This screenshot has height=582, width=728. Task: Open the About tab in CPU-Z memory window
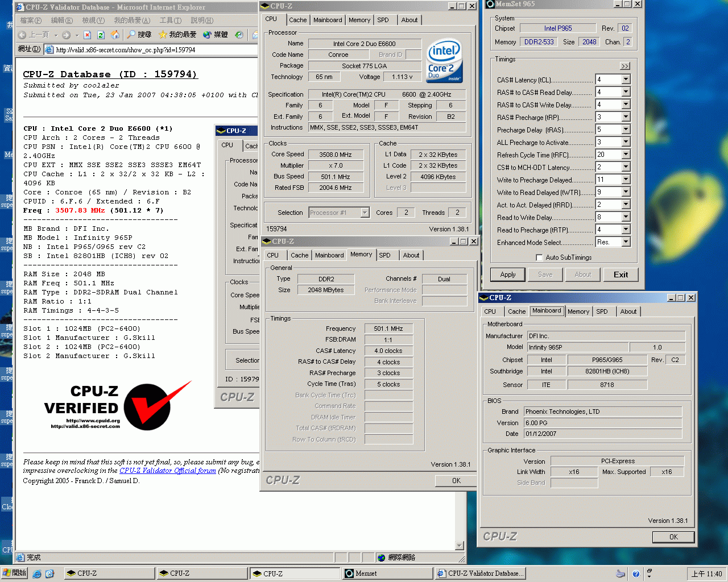411,255
